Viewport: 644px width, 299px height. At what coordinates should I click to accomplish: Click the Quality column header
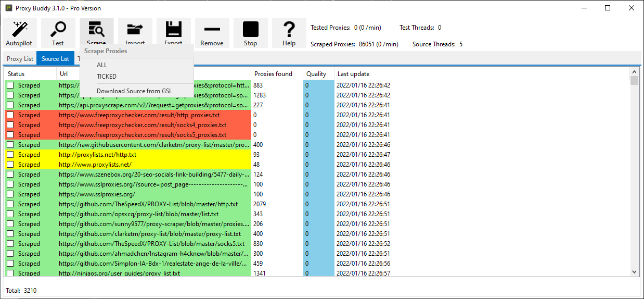(316, 74)
